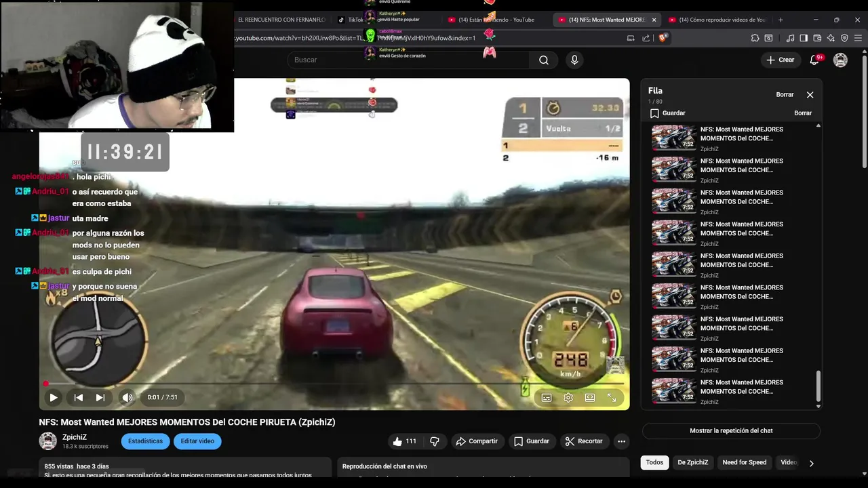Select the Todos filter chip

[654, 462]
